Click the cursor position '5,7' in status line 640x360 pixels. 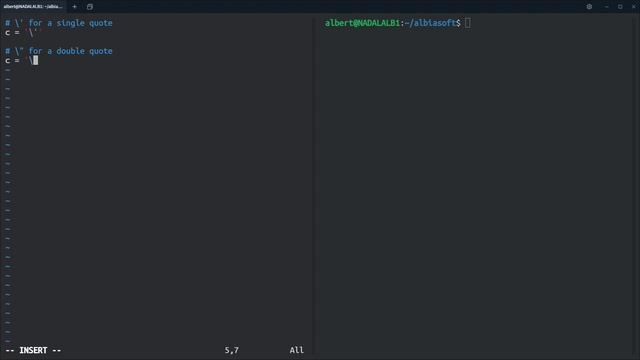click(231, 350)
